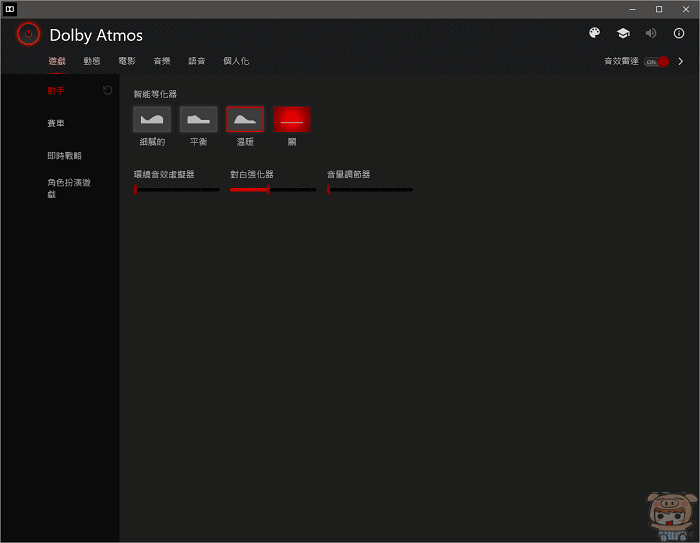
Task: Toggle the 音效雷達 ON switch
Action: pos(656,62)
